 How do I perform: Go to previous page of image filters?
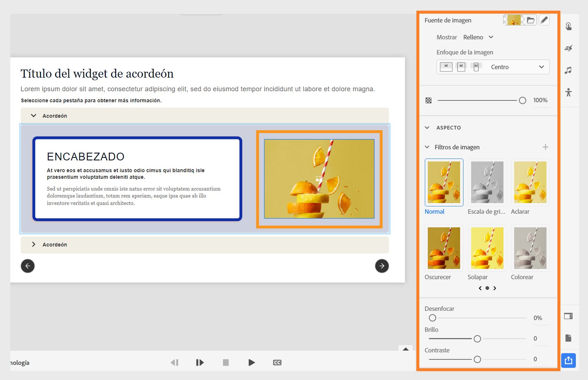click(480, 288)
